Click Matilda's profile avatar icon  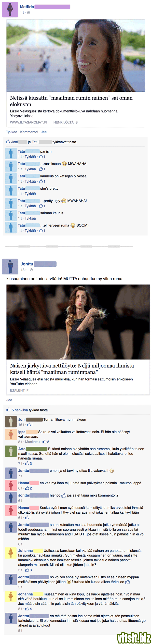click(10, 10)
